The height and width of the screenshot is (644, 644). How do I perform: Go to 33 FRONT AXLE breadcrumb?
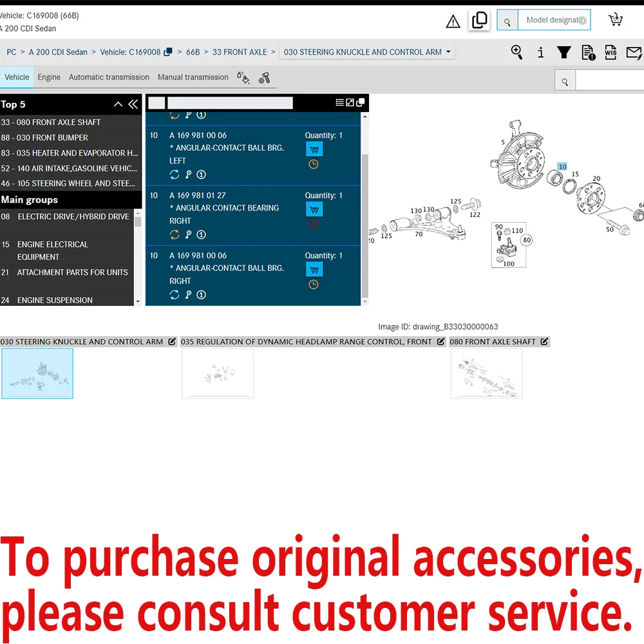point(240,52)
